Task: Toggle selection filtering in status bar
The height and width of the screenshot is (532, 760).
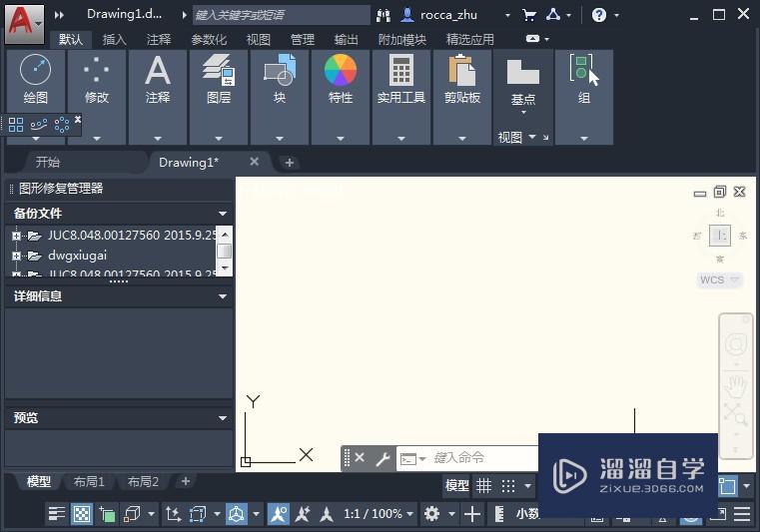Action: coord(198,514)
